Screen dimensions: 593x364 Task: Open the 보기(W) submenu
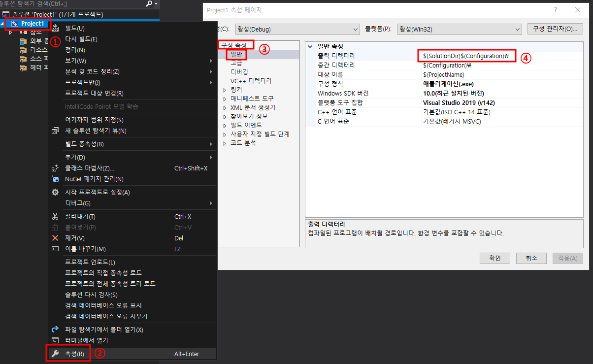(132, 61)
